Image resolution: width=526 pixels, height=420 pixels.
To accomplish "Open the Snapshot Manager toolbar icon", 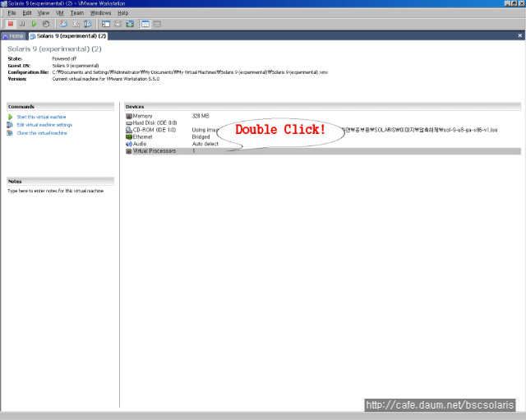I will [88, 24].
